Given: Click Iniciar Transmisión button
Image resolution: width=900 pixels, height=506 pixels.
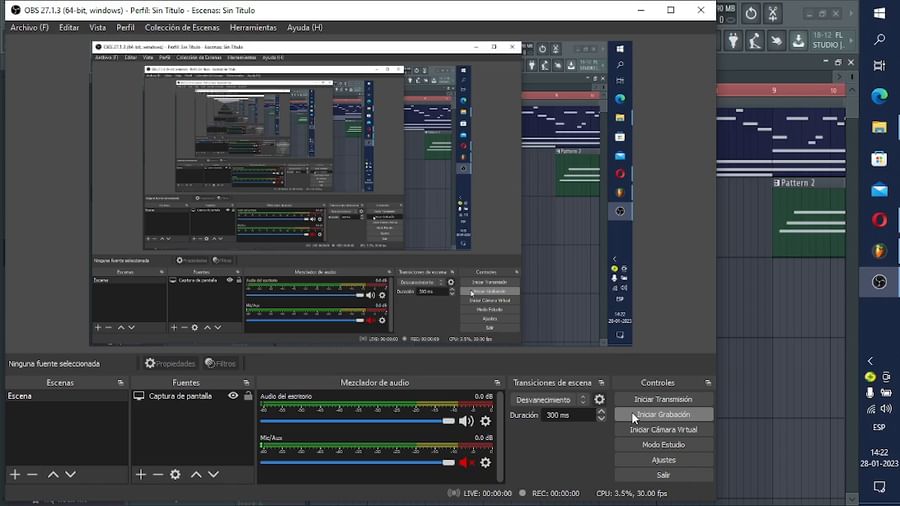Looking at the screenshot, I should [664, 399].
